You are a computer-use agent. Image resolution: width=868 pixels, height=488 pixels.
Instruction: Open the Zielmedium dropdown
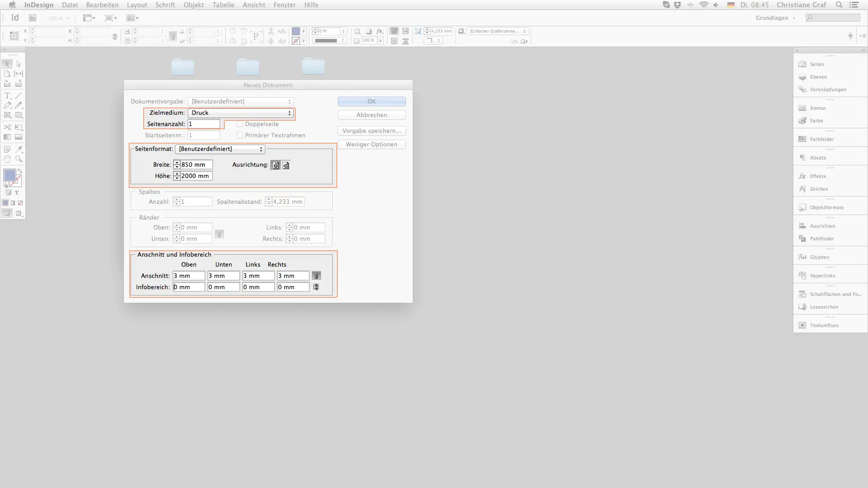[x=241, y=113]
